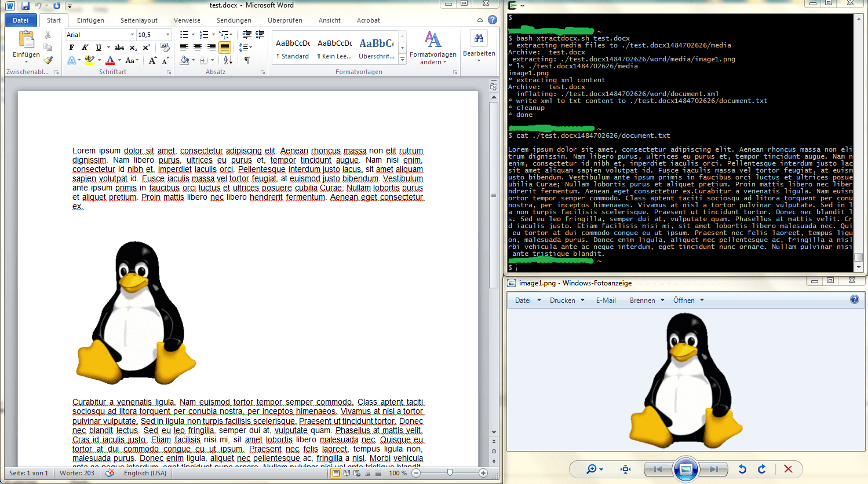This screenshot has width=868, height=484.
Task: Apply strikethrough formatting to text
Action: click(x=119, y=47)
